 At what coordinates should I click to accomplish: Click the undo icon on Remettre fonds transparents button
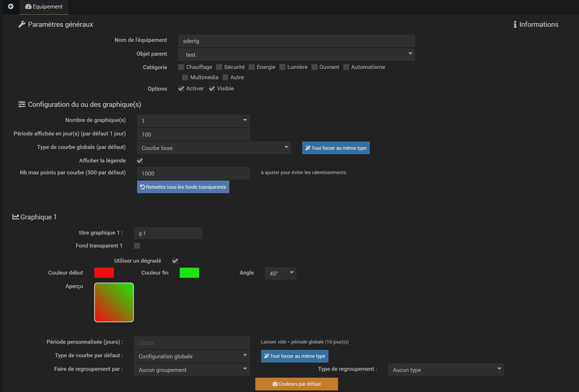pos(142,187)
